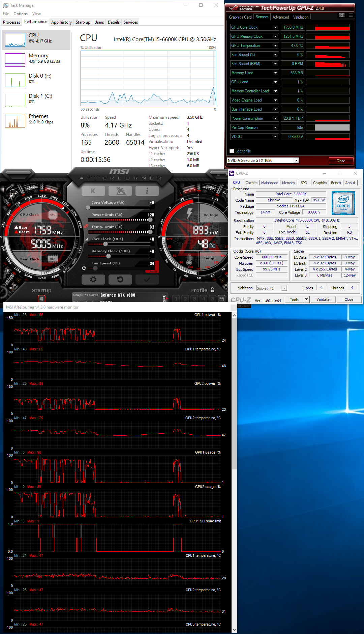
Task: Toggle the Fan Speed Auto button
Action: point(153,271)
